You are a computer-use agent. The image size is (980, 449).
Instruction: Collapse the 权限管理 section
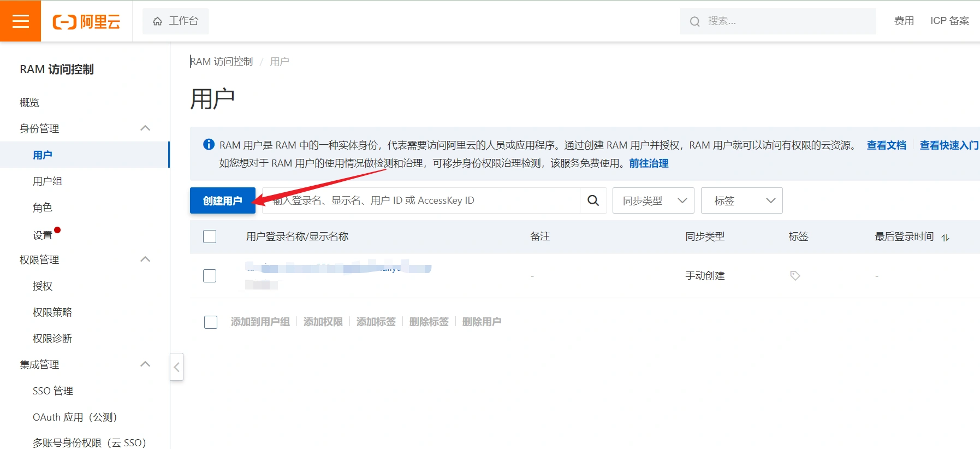click(145, 259)
